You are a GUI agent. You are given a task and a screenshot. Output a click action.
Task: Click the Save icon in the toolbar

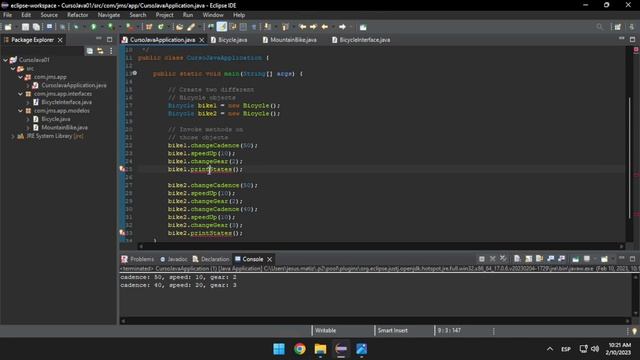(x=25, y=27)
